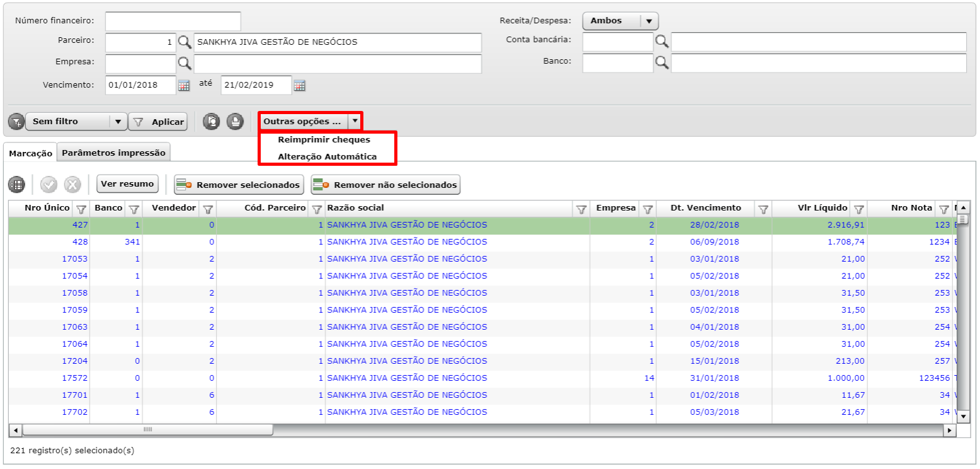Click the 31/01/2018 due date cell
Image resolution: width=980 pixels, height=469 pixels.
click(714, 378)
